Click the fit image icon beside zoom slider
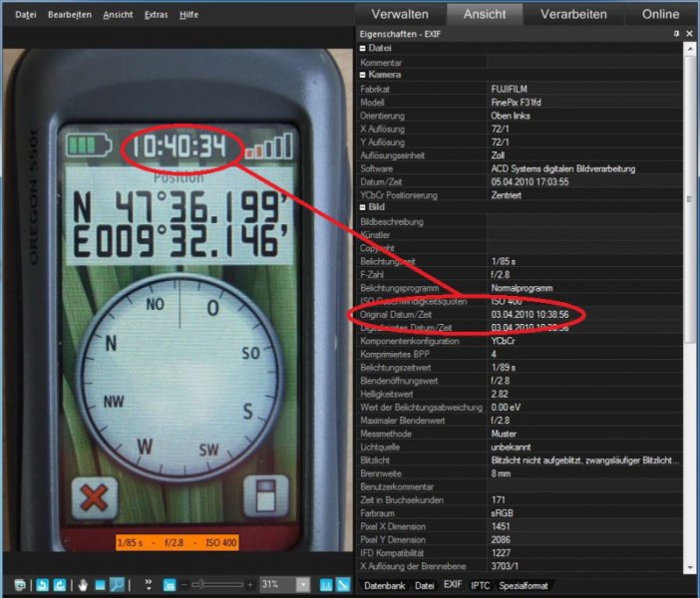This screenshot has height=598, width=700. click(170, 585)
